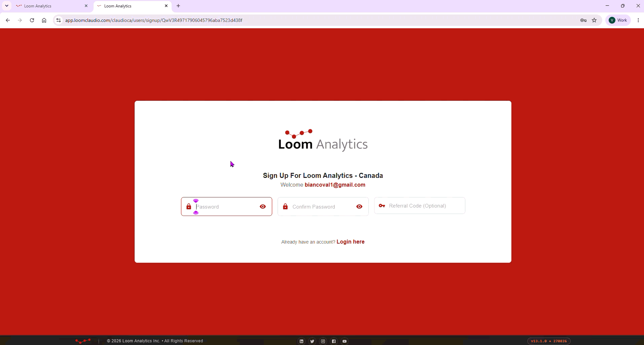Image resolution: width=644 pixels, height=345 pixels.
Task: Click the version badge v13.1.0 in footer
Action: pyautogui.click(x=549, y=341)
